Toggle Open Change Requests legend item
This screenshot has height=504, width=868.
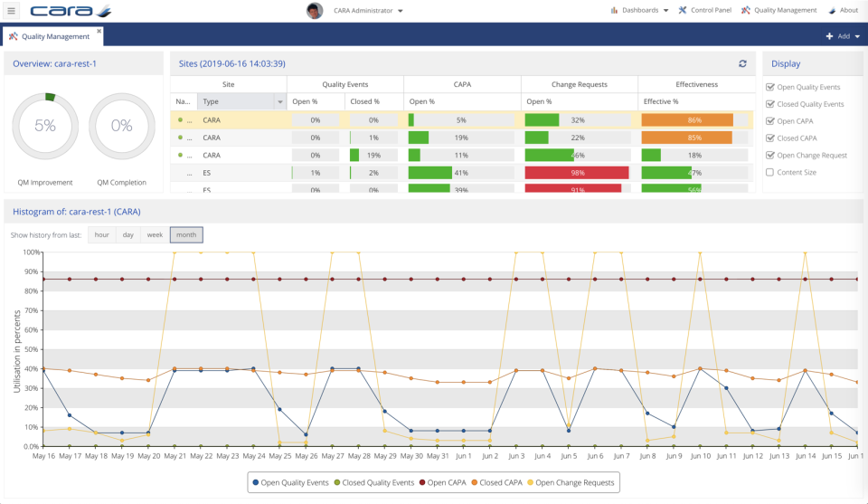[x=571, y=482]
